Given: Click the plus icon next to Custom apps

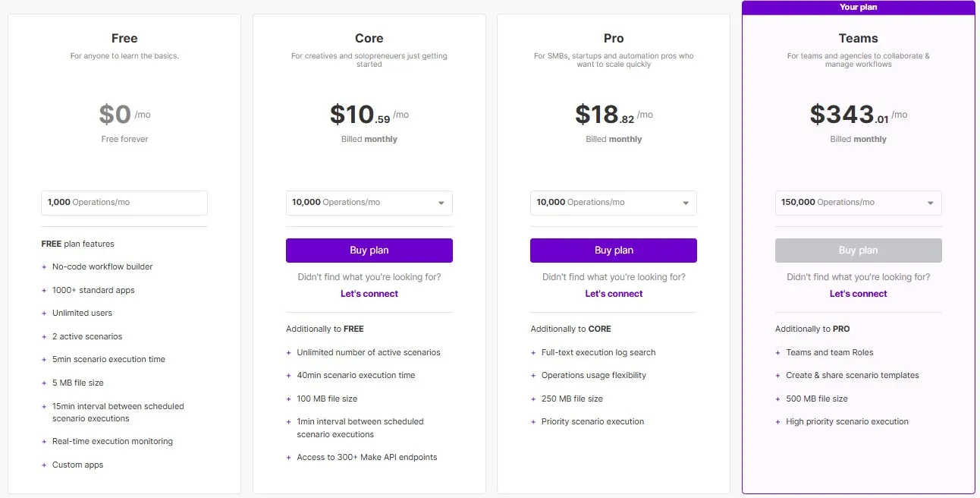Looking at the screenshot, I should 44,465.
